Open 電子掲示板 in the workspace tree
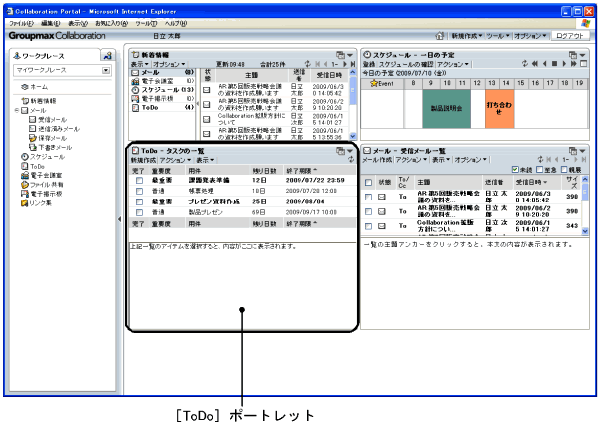Viewport: 600px width, 428px height. pos(42,194)
